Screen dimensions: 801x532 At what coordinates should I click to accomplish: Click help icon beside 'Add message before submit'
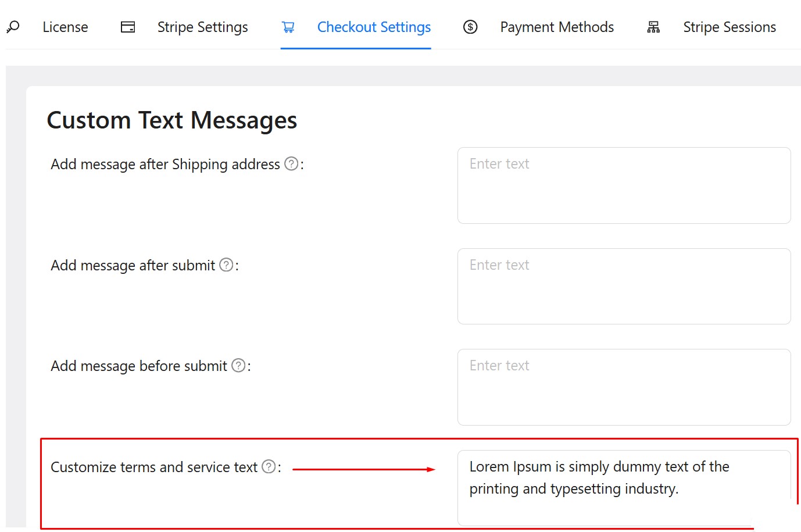coord(238,366)
